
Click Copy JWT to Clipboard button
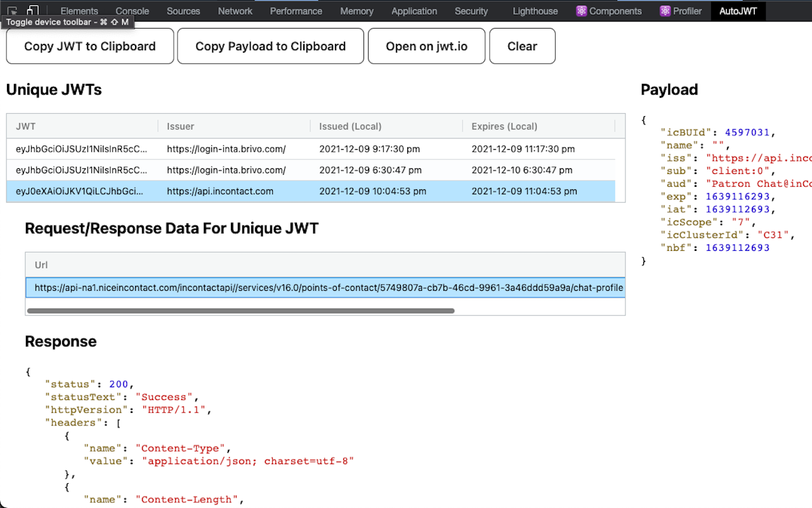point(90,46)
